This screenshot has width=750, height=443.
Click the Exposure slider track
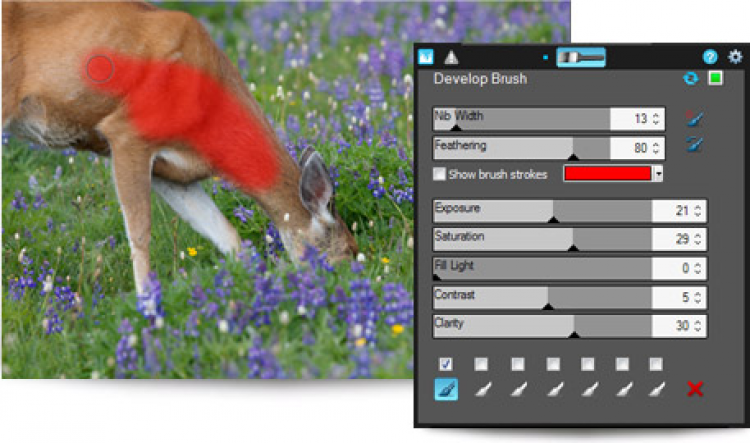coord(542,211)
